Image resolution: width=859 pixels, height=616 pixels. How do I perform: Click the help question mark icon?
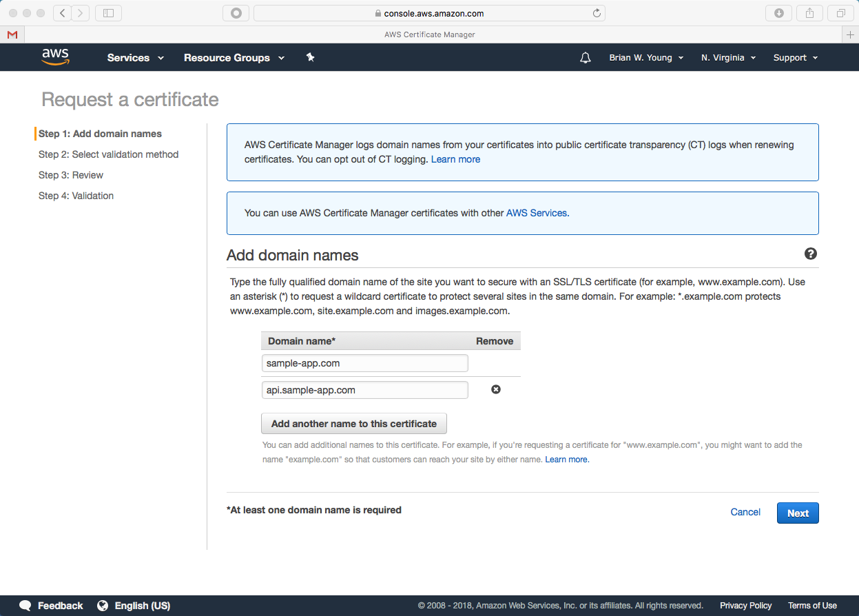click(x=811, y=254)
